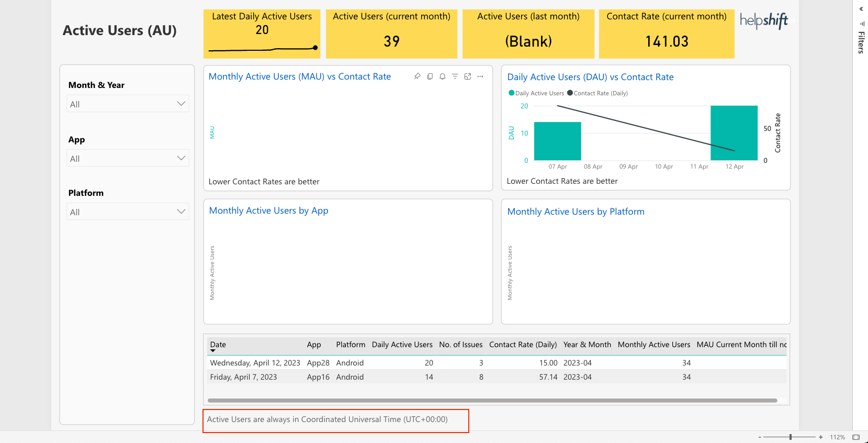Open the Filters pane label
868x443 pixels.
click(861, 42)
